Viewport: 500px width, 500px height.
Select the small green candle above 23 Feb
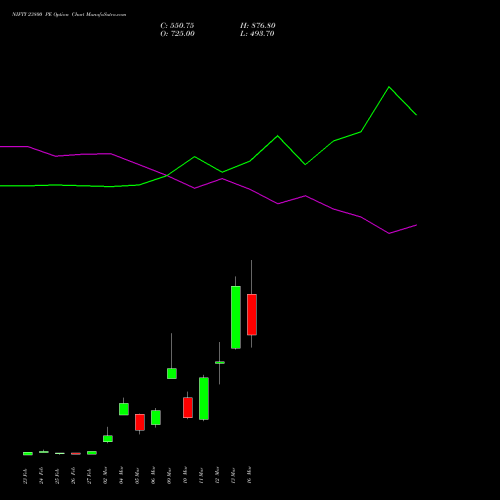(x=28, y=453)
